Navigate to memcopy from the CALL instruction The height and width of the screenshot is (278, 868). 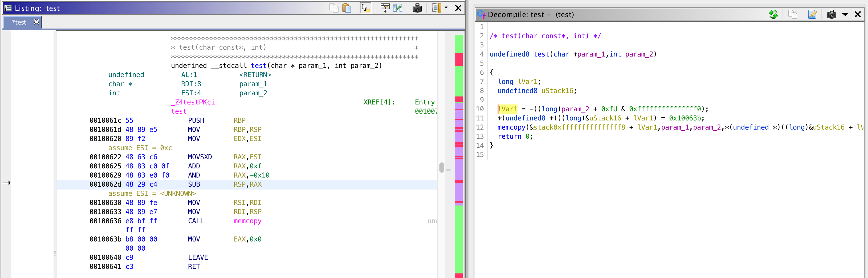pos(247,221)
